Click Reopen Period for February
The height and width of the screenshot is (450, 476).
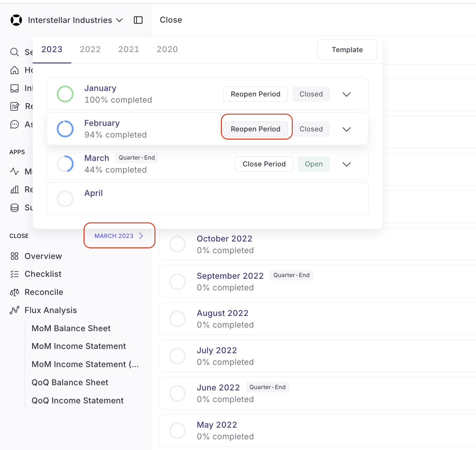(x=255, y=129)
